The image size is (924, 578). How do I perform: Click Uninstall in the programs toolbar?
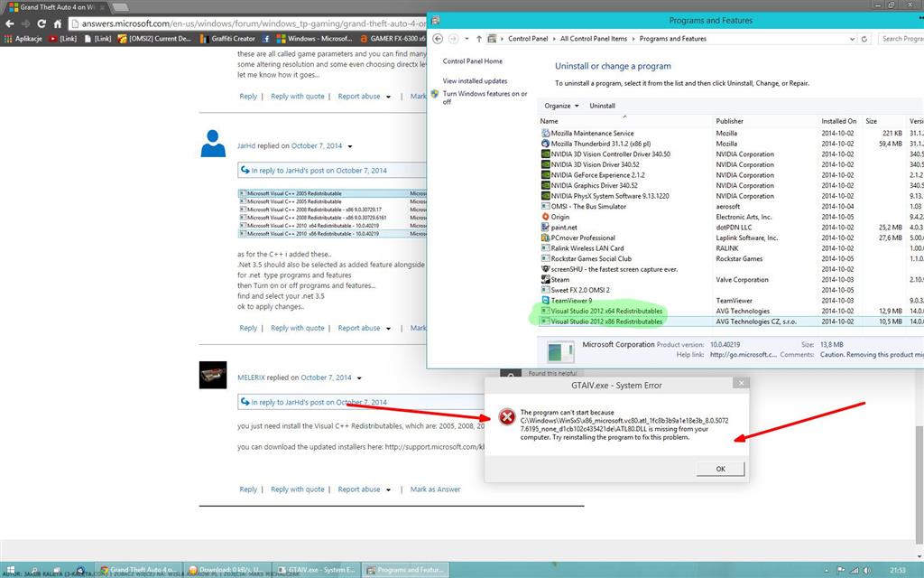(x=602, y=106)
